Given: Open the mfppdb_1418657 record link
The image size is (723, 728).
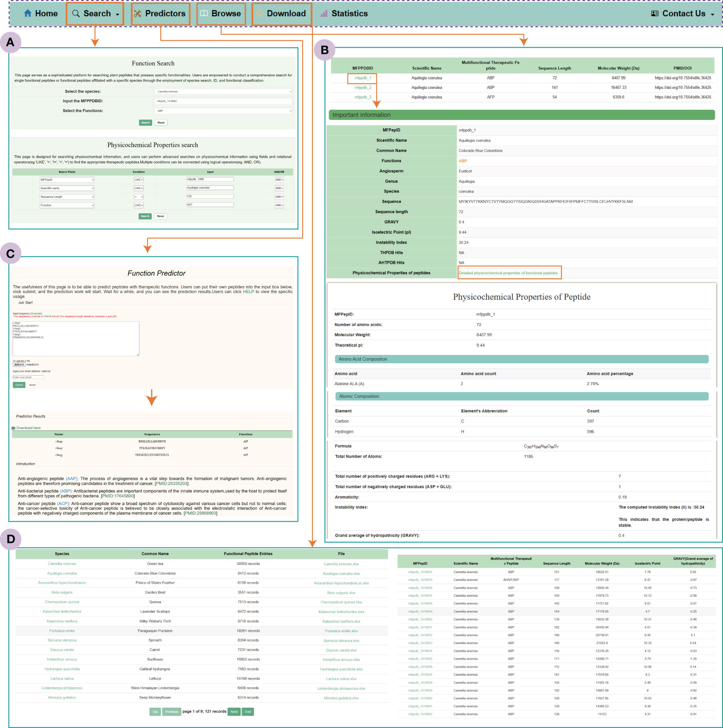Looking at the screenshot, I should point(420,572).
